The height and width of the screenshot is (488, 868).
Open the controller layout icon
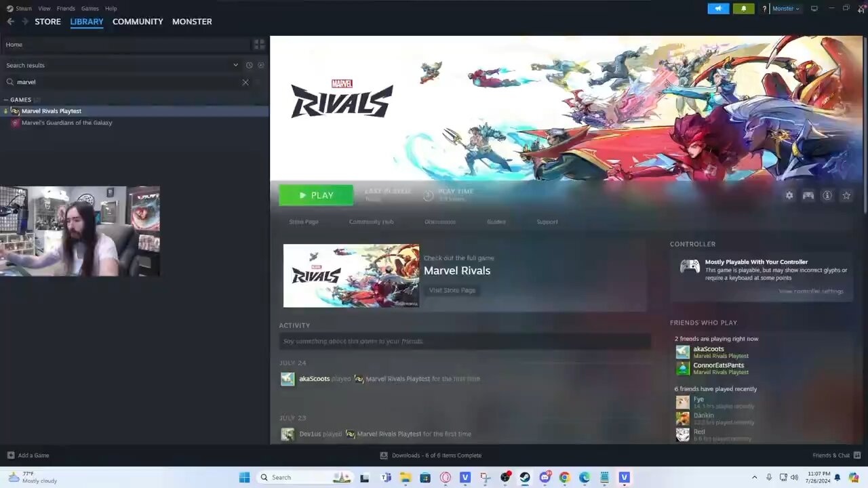tap(808, 195)
